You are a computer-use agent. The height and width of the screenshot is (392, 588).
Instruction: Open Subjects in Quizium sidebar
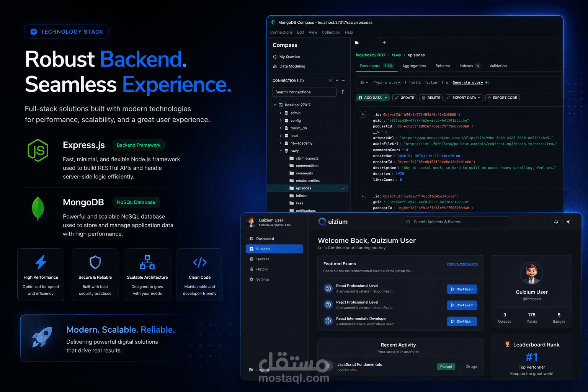coord(274,249)
